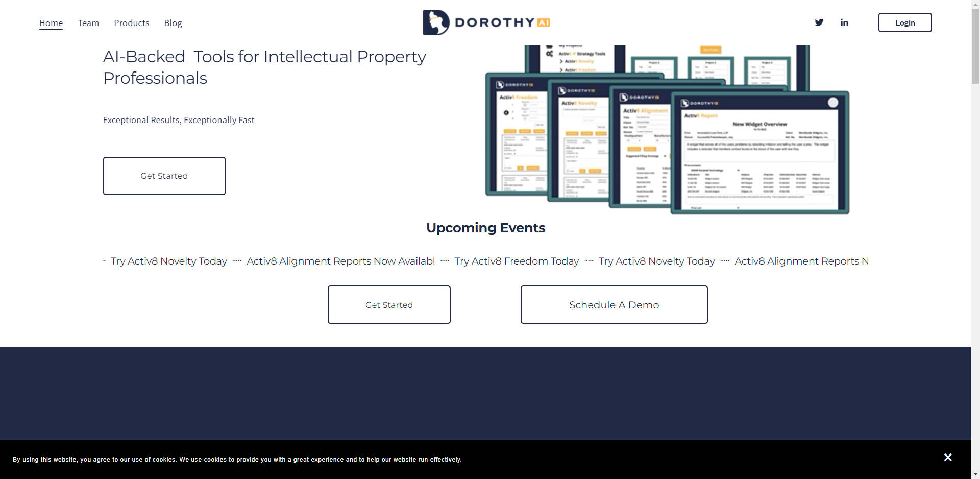This screenshot has width=980, height=479.
Task: Navigate to the Blog
Action: [173, 23]
